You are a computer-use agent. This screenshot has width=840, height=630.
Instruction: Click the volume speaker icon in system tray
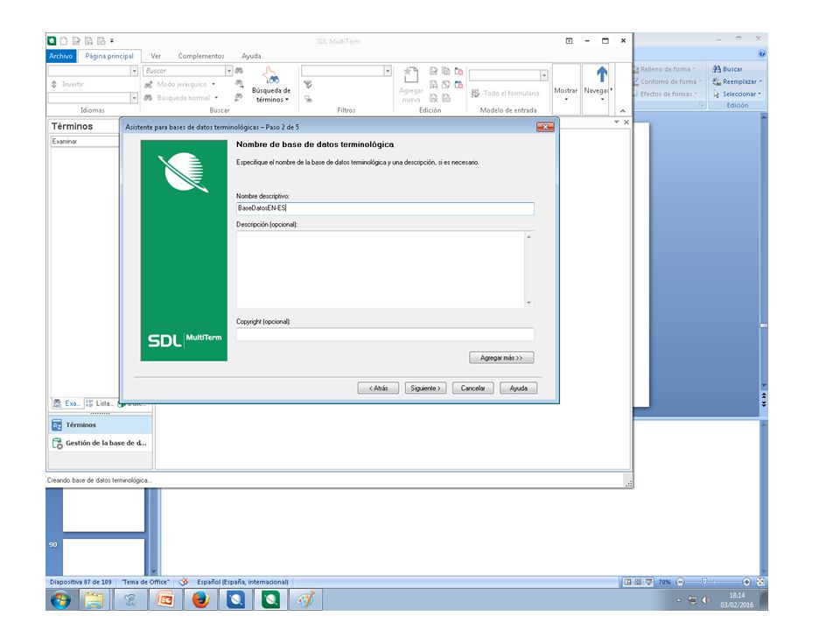pyautogui.click(x=706, y=600)
